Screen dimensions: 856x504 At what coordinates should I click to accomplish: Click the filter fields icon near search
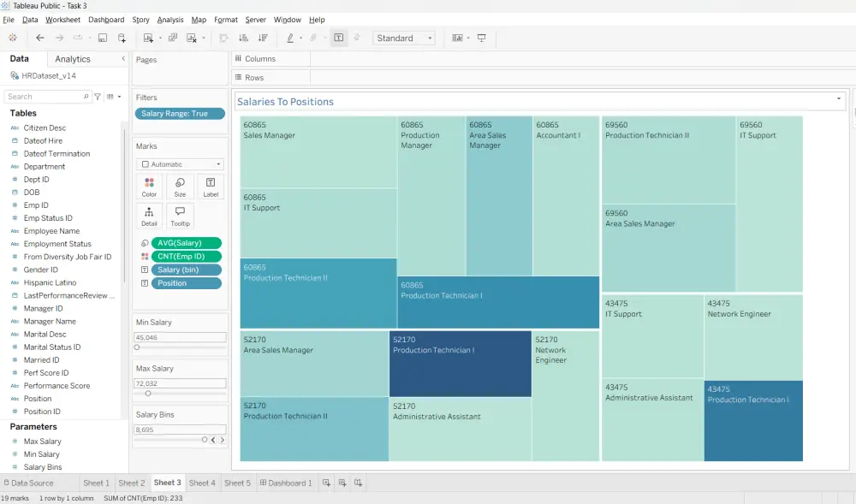coord(98,97)
